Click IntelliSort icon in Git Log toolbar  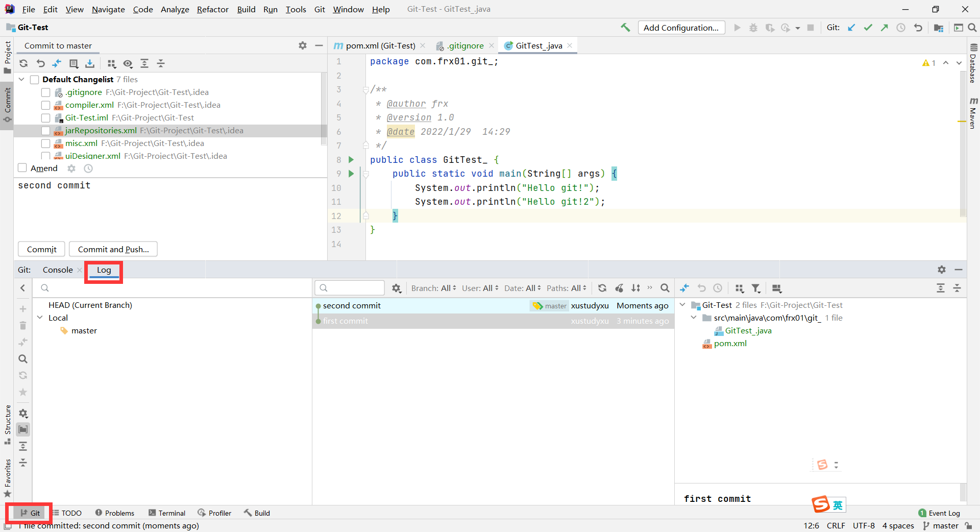tap(635, 288)
